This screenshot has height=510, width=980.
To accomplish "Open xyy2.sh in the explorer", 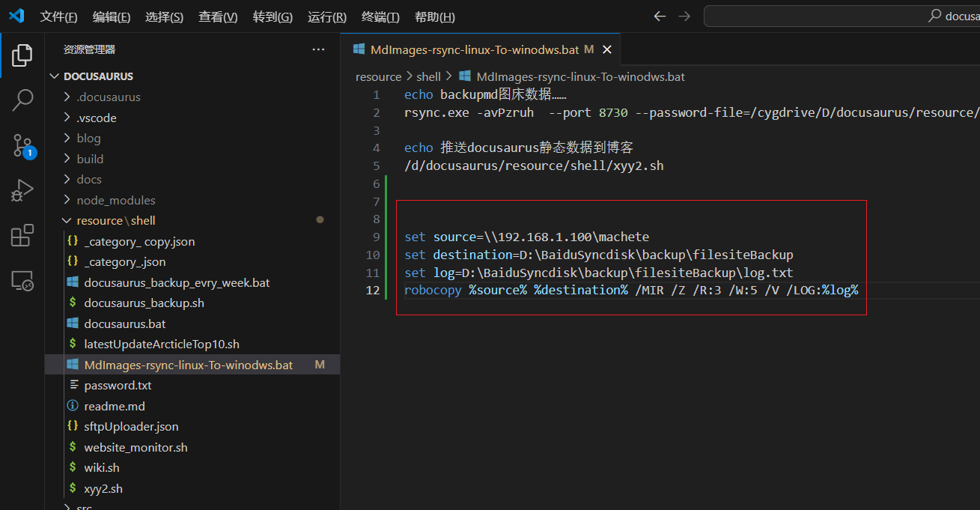I will 103,488.
